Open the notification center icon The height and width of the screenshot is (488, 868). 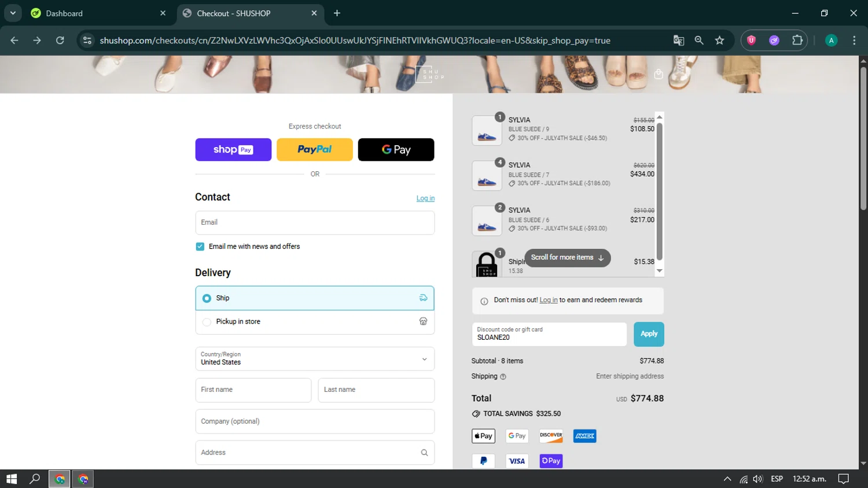click(x=844, y=479)
